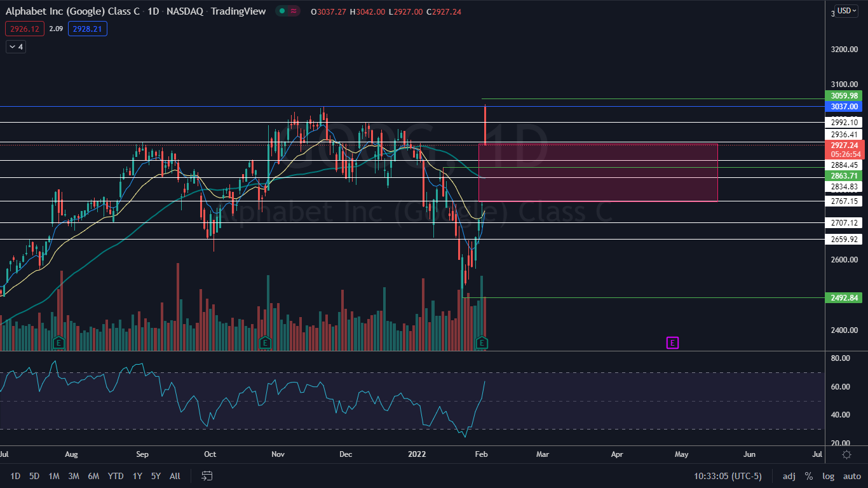Click the earnings marker near November
Screen dimensions: 868x488
pos(265,342)
